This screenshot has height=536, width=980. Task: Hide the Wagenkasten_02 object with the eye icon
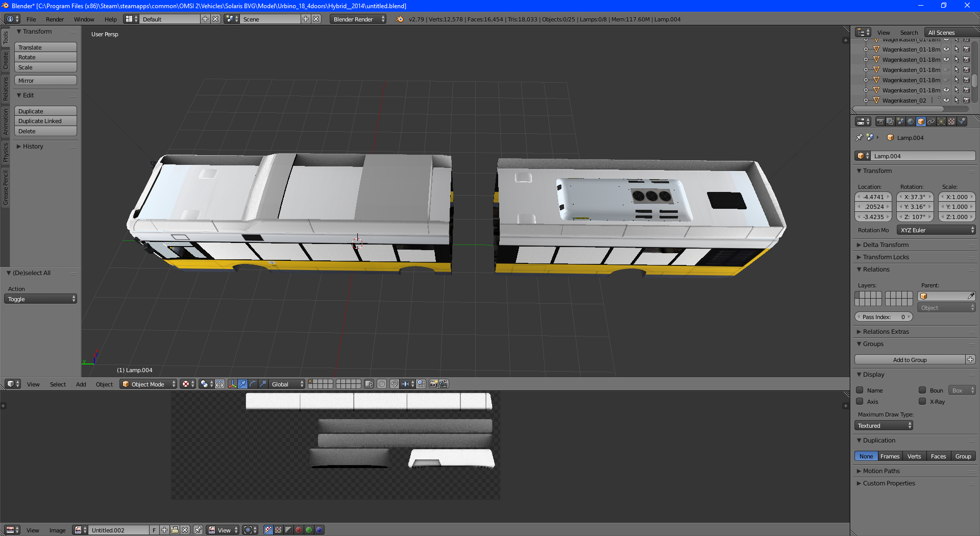point(946,100)
